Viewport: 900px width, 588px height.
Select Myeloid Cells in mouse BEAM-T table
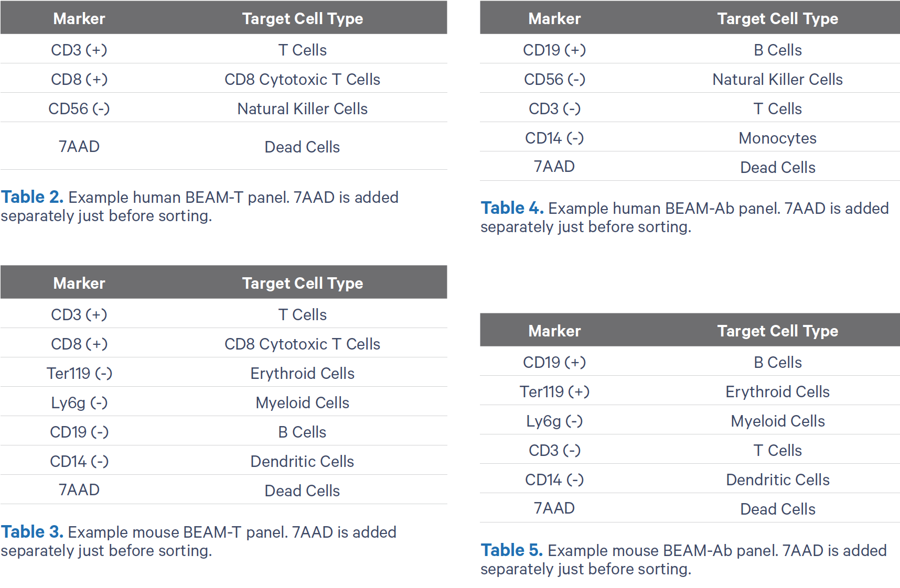click(x=303, y=402)
